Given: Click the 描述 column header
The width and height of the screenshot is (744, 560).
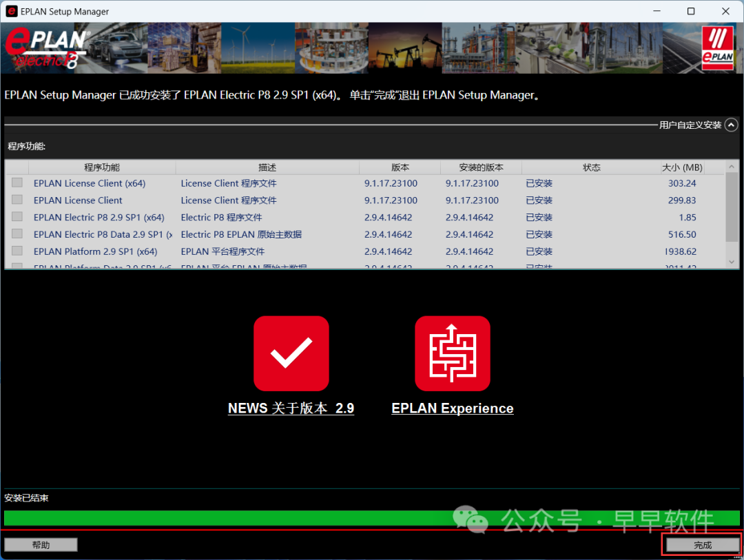Looking at the screenshot, I should [267, 167].
